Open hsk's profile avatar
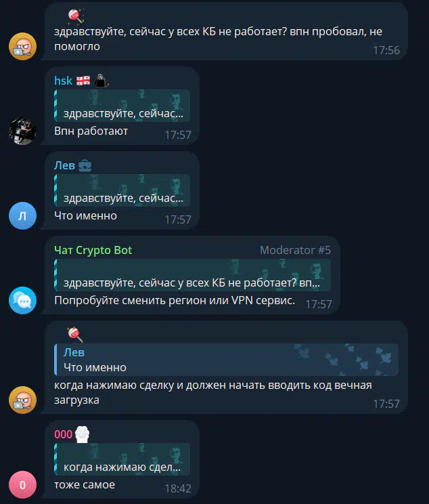Screen dimensions: 429x504 pyautogui.click(x=22, y=131)
